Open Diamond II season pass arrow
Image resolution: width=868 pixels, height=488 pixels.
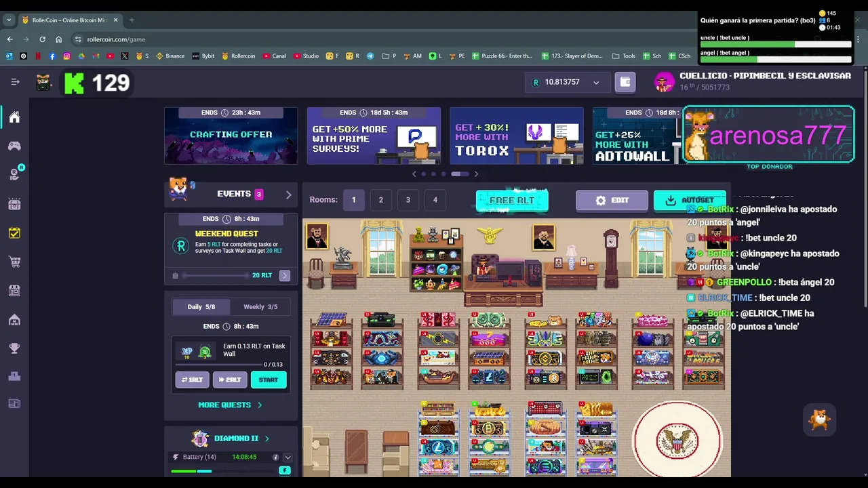point(267,439)
